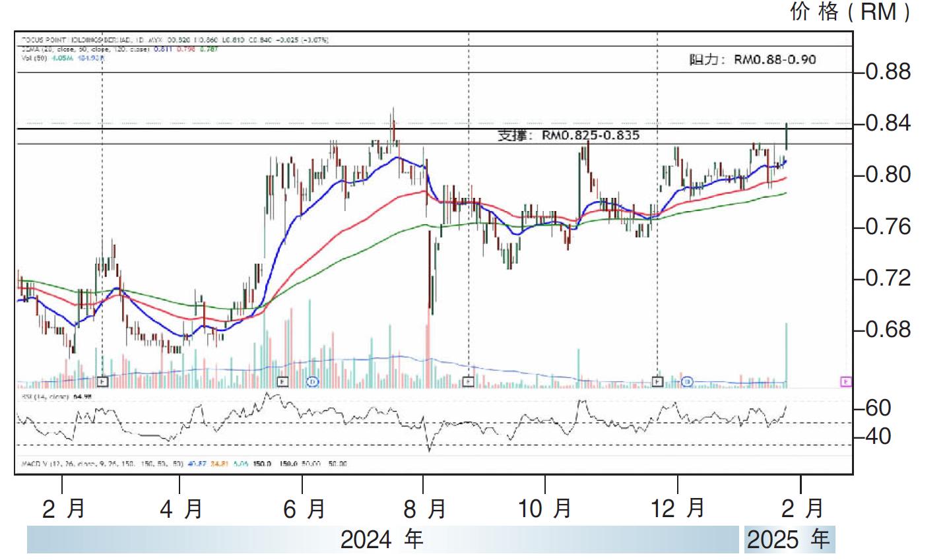Click the RSI (14, close) indicator label

click(x=46, y=396)
